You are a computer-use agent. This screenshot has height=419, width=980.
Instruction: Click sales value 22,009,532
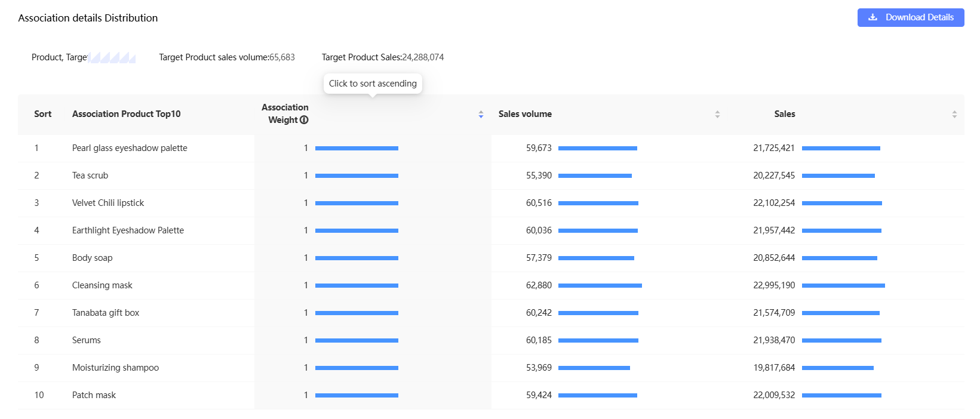point(774,395)
